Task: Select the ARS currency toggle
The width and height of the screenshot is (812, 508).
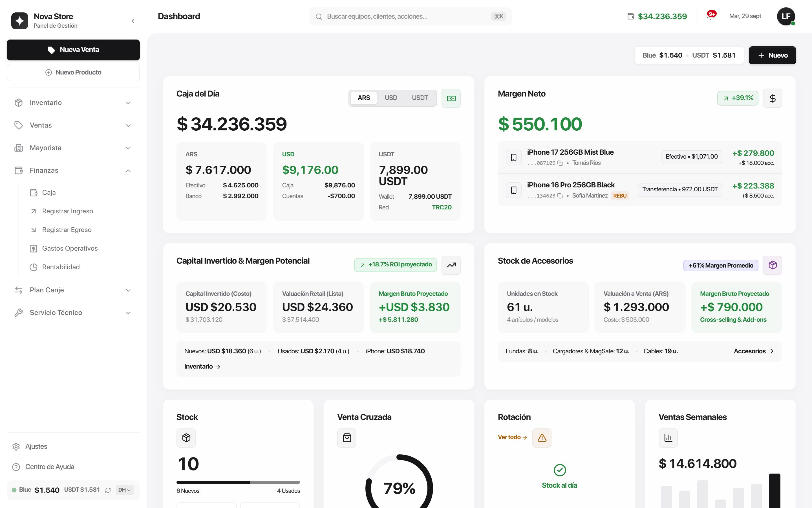Action: [x=364, y=98]
